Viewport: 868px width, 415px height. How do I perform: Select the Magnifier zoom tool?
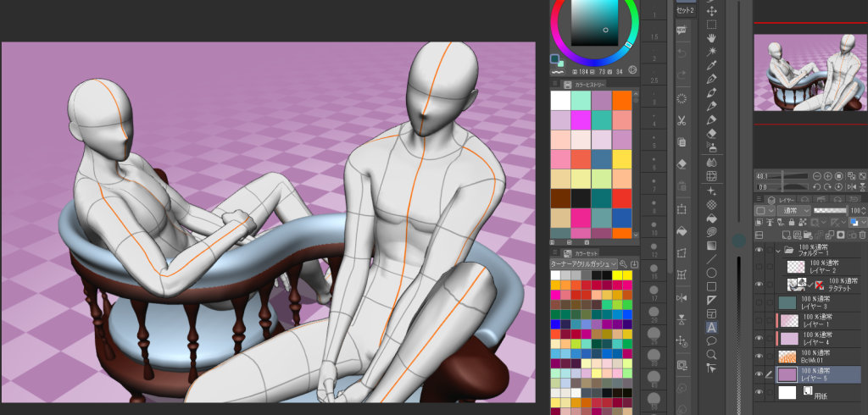(x=712, y=354)
